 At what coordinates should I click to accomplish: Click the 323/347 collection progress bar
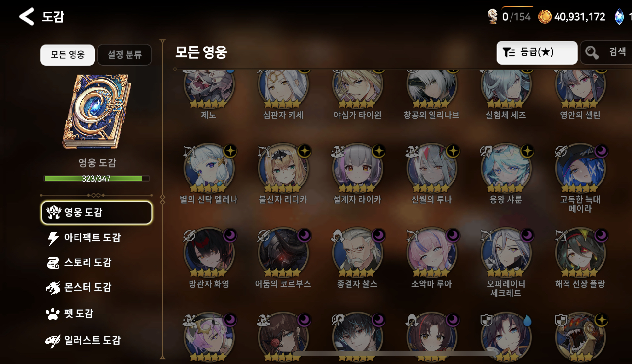[x=97, y=178]
